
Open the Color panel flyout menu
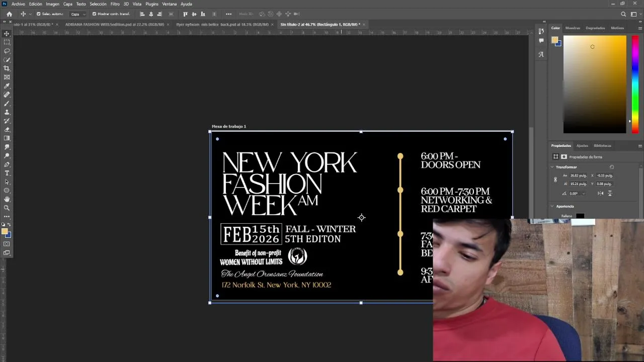pyautogui.click(x=640, y=28)
